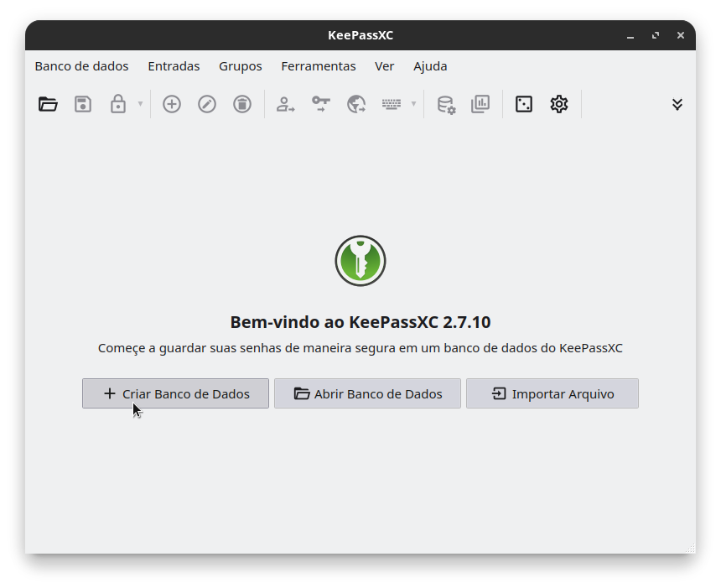This screenshot has width=721, height=588.
Task: Close the KeePassXC window
Action: pos(681,35)
